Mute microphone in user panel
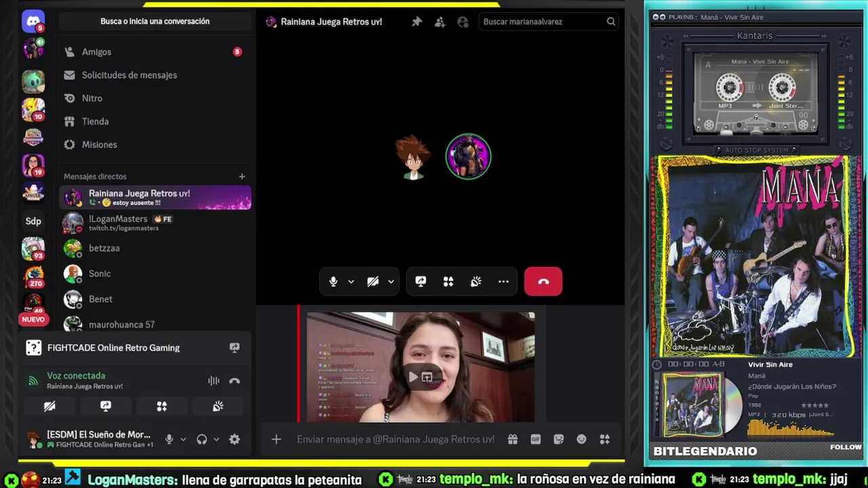 point(170,439)
